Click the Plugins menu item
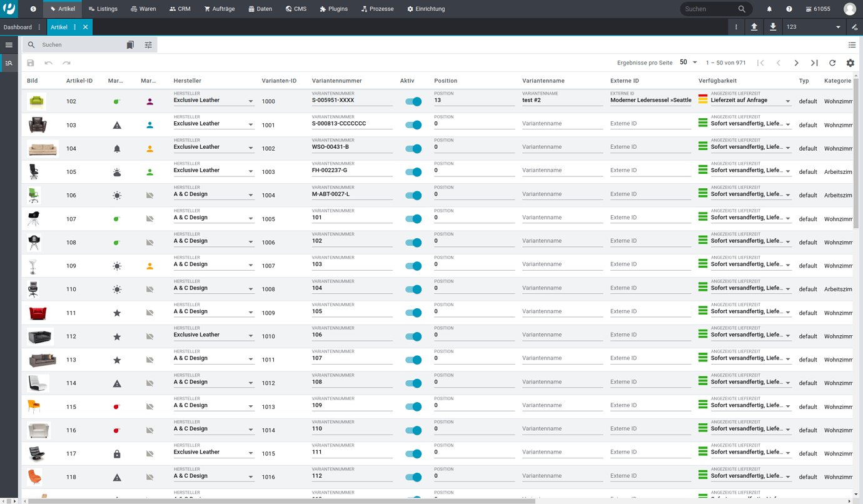 coord(333,9)
